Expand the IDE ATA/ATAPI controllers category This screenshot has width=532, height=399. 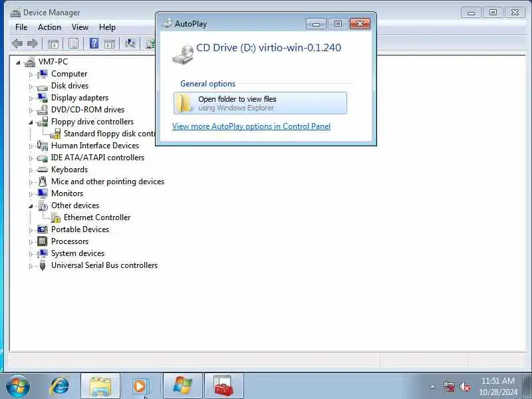tap(31, 158)
